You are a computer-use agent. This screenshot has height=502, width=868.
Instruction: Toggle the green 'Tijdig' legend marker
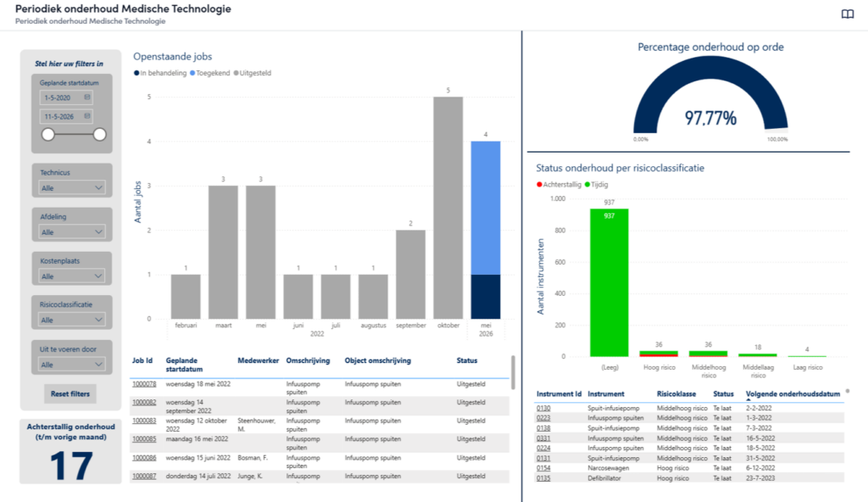(x=587, y=185)
